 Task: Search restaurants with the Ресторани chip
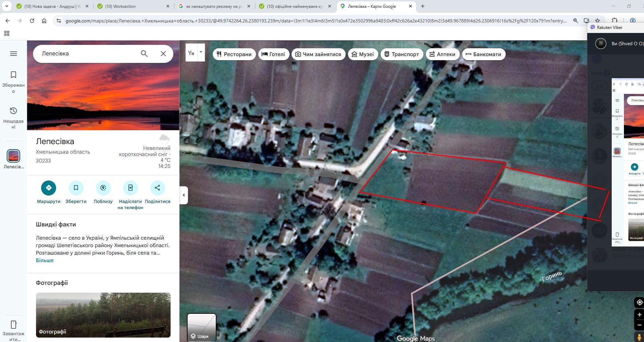234,54
